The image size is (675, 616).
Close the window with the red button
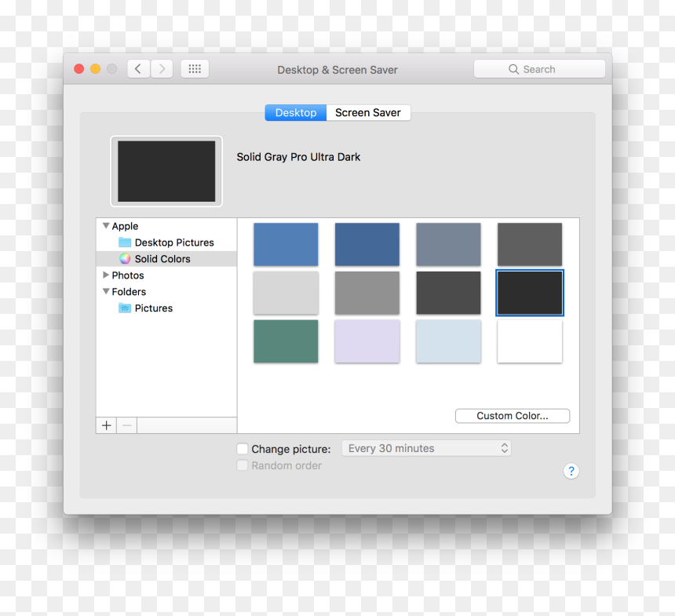[x=78, y=69]
